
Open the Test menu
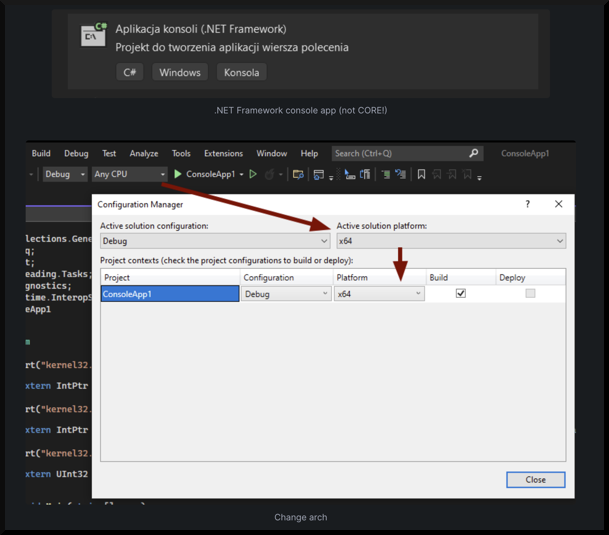coord(109,153)
